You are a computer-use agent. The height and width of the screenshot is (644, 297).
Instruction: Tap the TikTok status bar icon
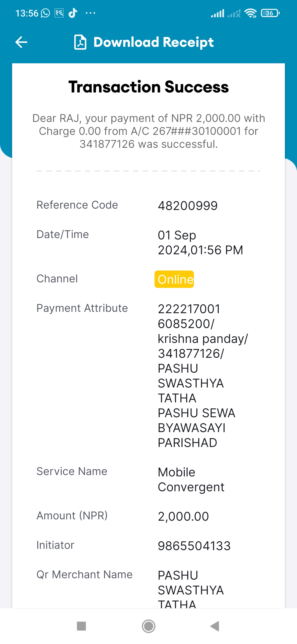pos(73,13)
